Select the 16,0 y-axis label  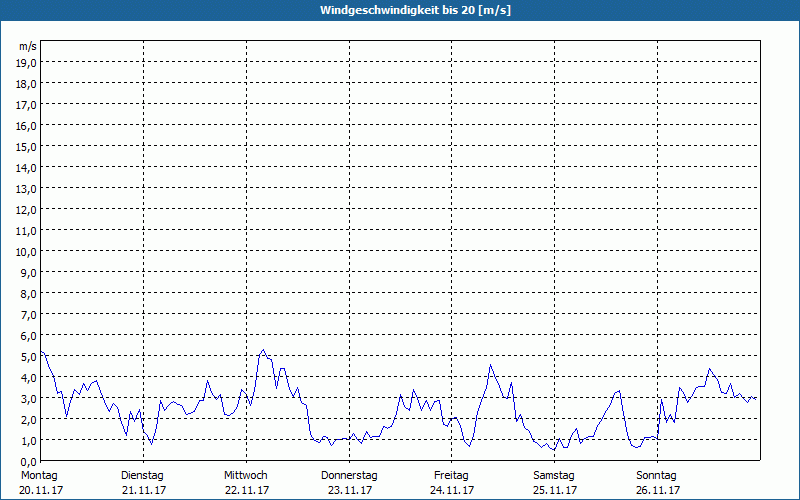click(27, 126)
